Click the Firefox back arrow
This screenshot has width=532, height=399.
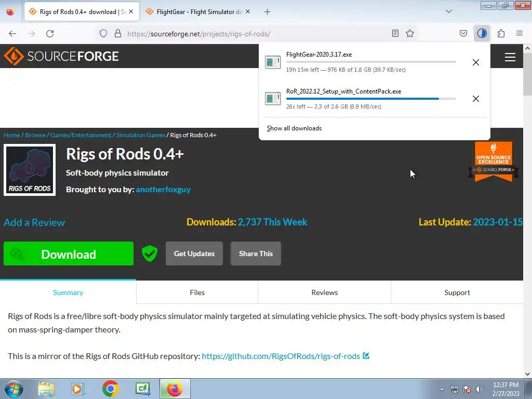coord(12,34)
